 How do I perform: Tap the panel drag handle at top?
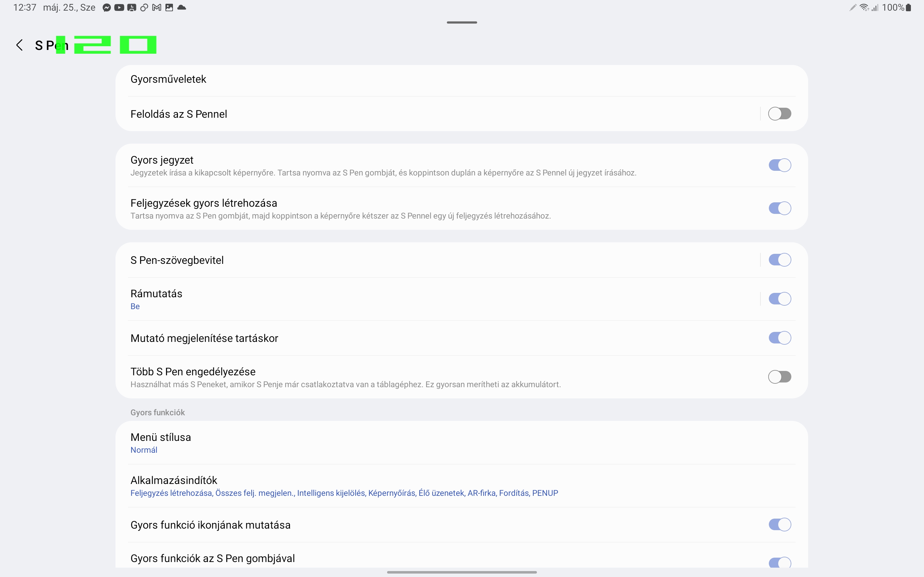[x=462, y=22]
